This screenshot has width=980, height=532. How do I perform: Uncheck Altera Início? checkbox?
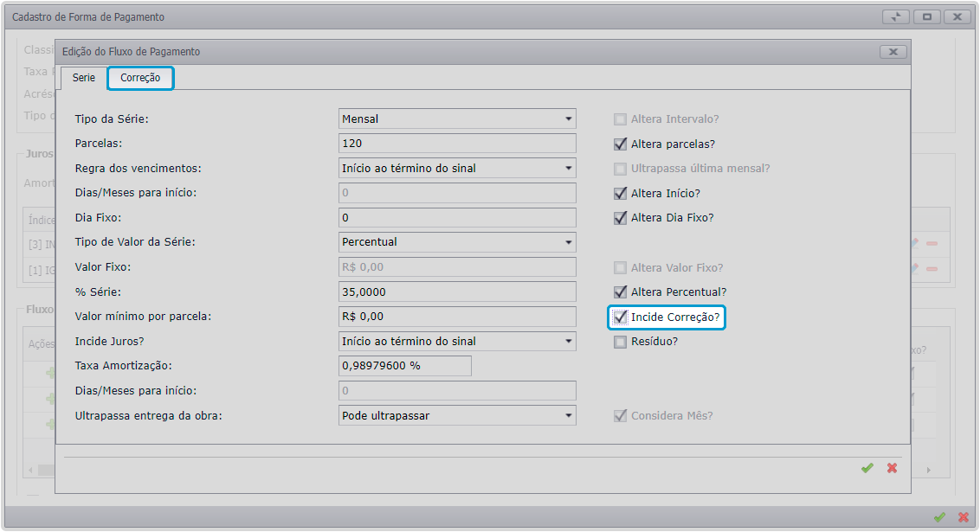click(x=620, y=194)
